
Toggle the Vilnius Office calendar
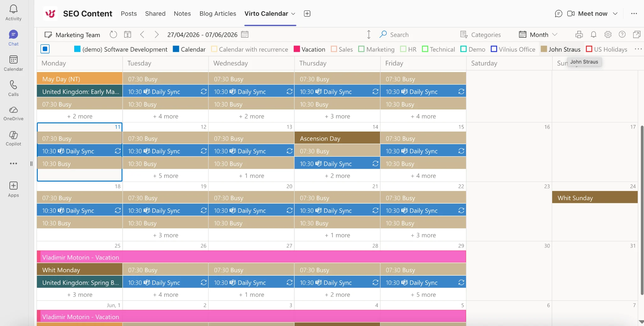[513, 49]
